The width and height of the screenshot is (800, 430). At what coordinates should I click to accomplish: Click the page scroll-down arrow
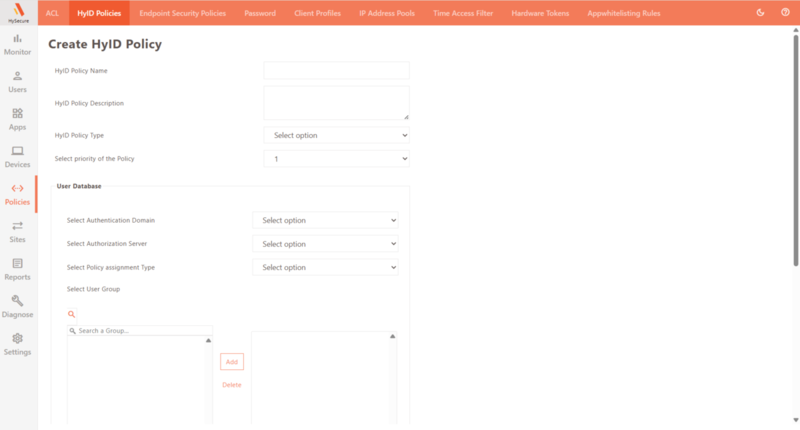tap(796, 420)
